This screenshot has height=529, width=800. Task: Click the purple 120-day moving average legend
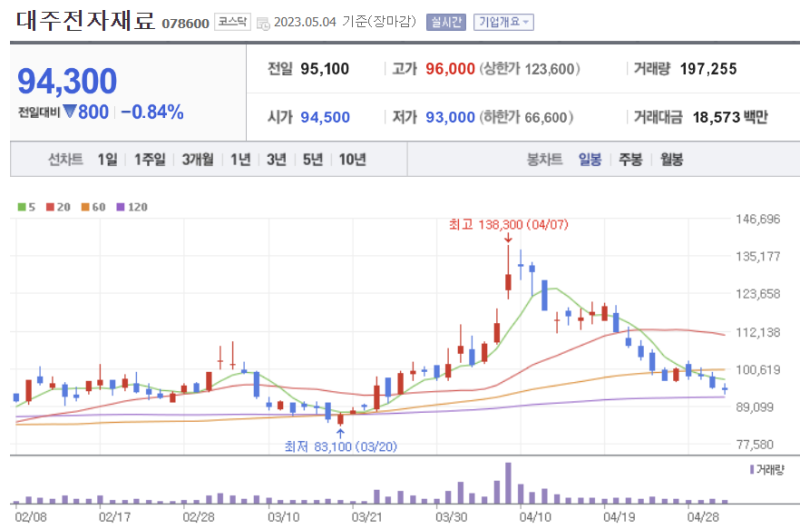tap(132, 207)
